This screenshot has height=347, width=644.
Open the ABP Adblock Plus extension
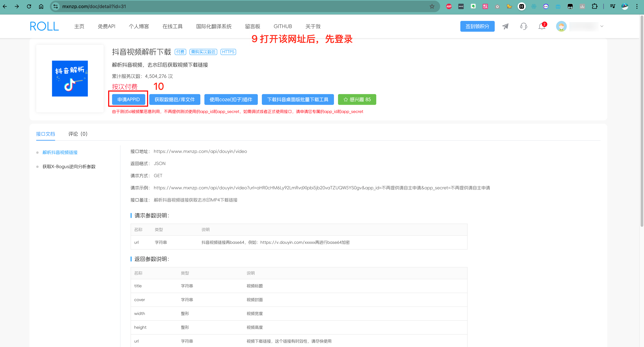click(x=449, y=7)
